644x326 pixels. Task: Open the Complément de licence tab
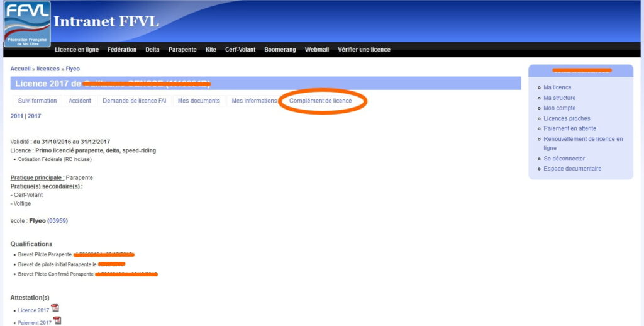[320, 101]
